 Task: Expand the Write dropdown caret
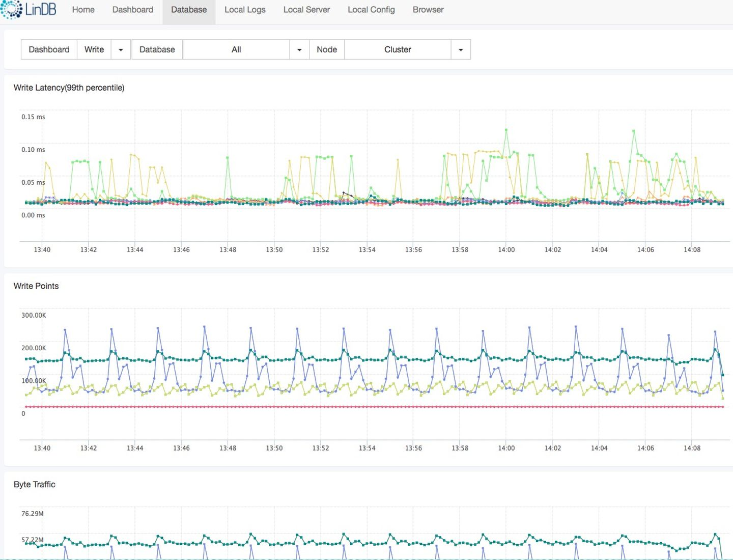121,49
